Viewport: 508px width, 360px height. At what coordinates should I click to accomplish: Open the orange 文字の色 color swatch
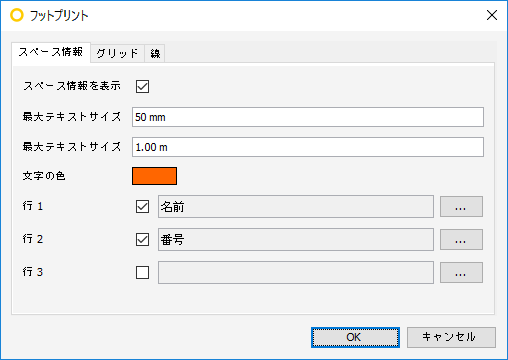coord(154,176)
